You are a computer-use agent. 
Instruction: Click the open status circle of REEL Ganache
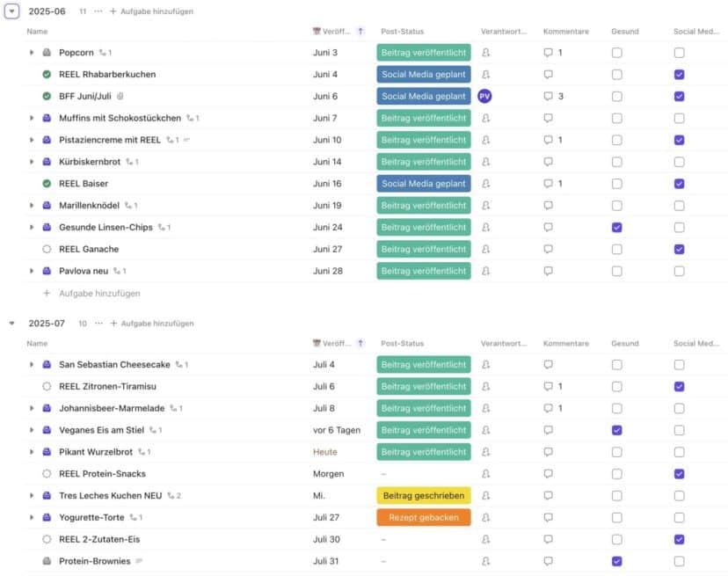(x=47, y=249)
